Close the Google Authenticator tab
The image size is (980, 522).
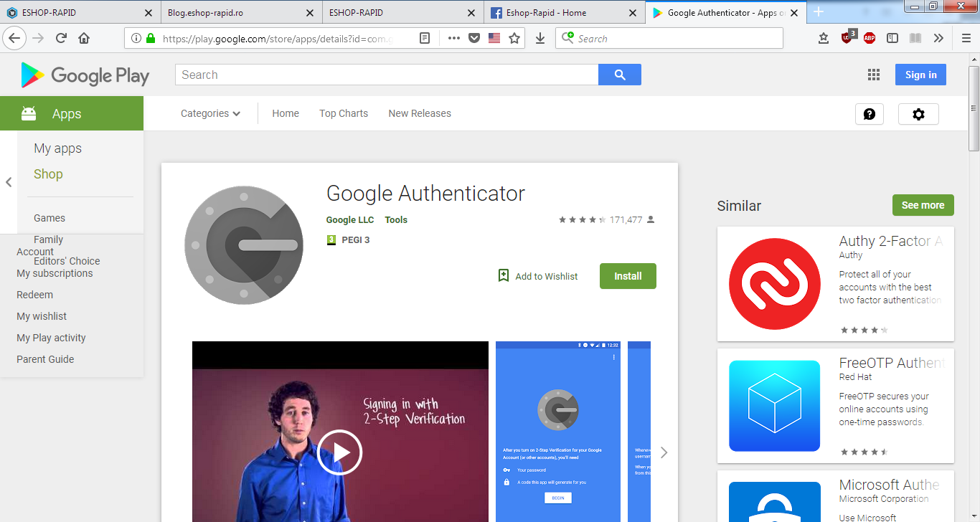[x=793, y=13]
